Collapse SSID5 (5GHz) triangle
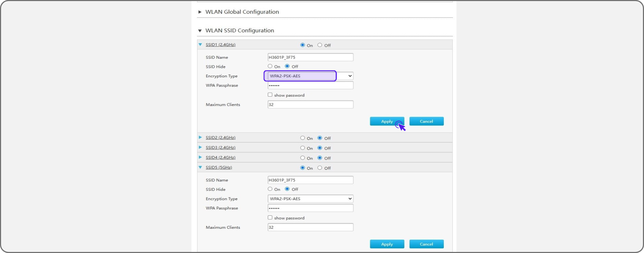This screenshot has width=644, height=253. 200,167
